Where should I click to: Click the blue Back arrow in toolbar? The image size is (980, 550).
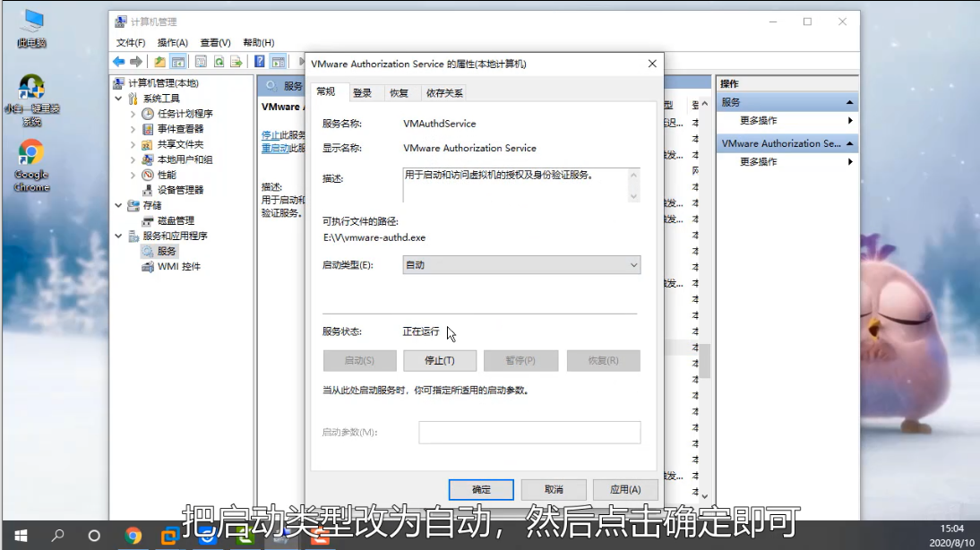pos(119,61)
